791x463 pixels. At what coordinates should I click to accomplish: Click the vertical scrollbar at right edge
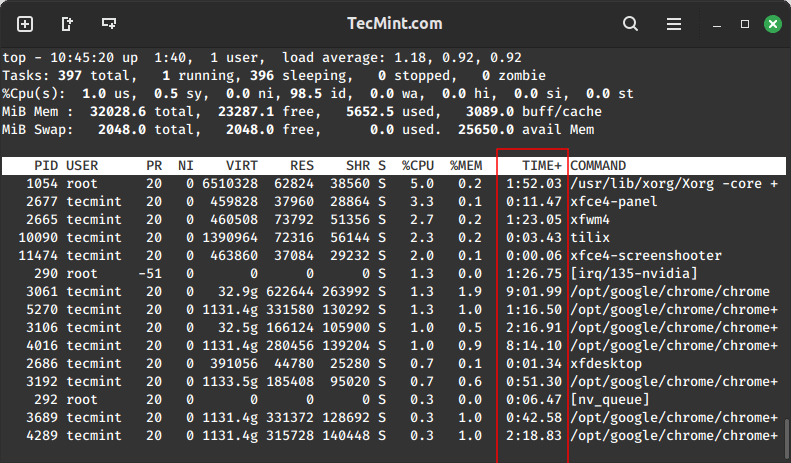785,435
